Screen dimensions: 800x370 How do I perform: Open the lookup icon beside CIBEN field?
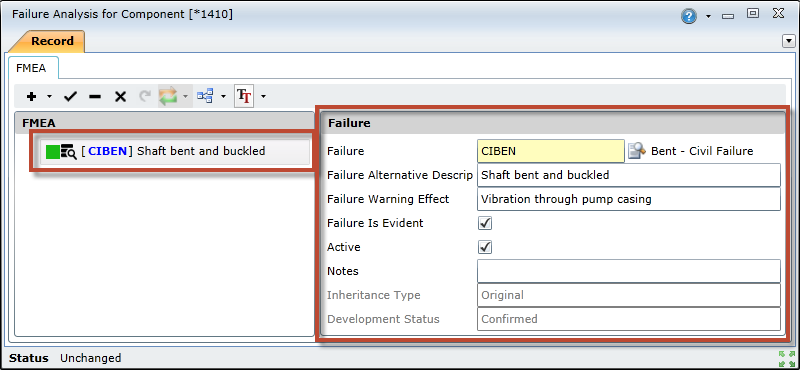pos(637,151)
